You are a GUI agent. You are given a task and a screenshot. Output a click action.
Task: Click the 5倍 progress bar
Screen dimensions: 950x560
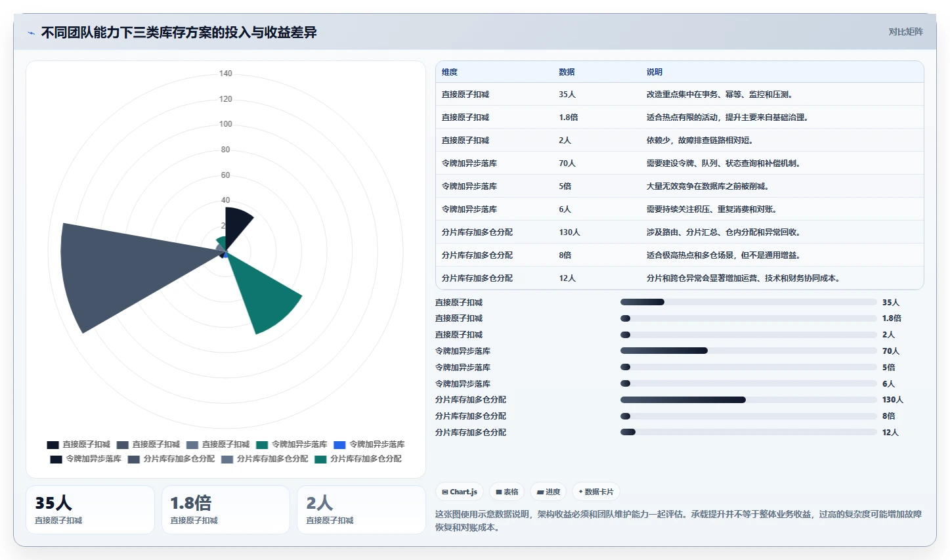coord(748,367)
